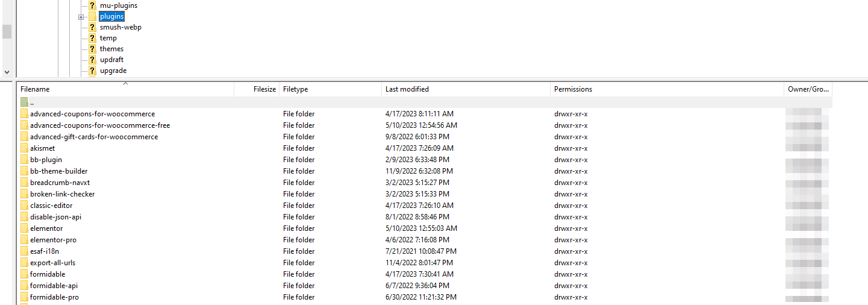Screen dimensions: 868x305
Task: Click the classic-editor folder icon
Action: [24, 206]
